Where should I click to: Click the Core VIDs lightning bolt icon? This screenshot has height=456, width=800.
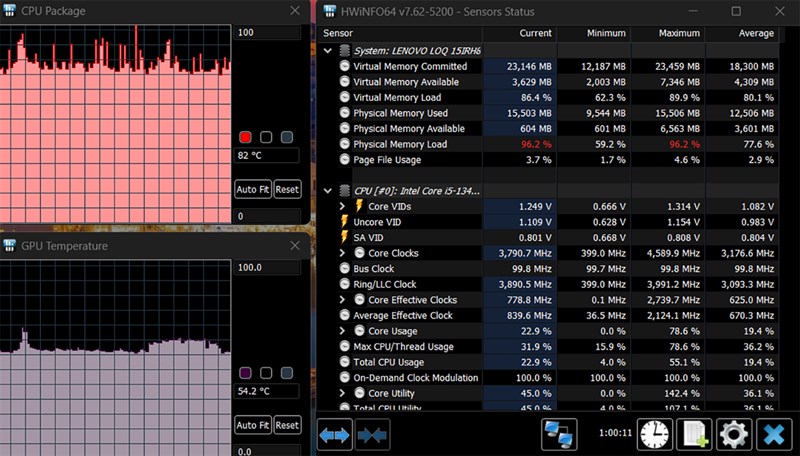pos(360,206)
